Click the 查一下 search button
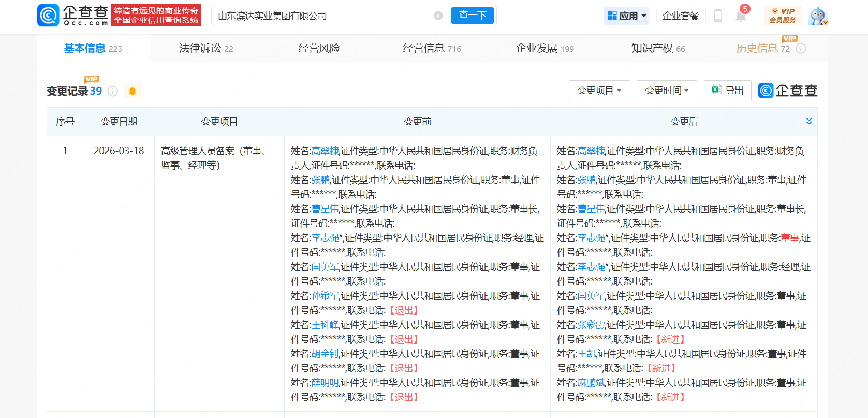The height and width of the screenshot is (418, 868). (472, 16)
